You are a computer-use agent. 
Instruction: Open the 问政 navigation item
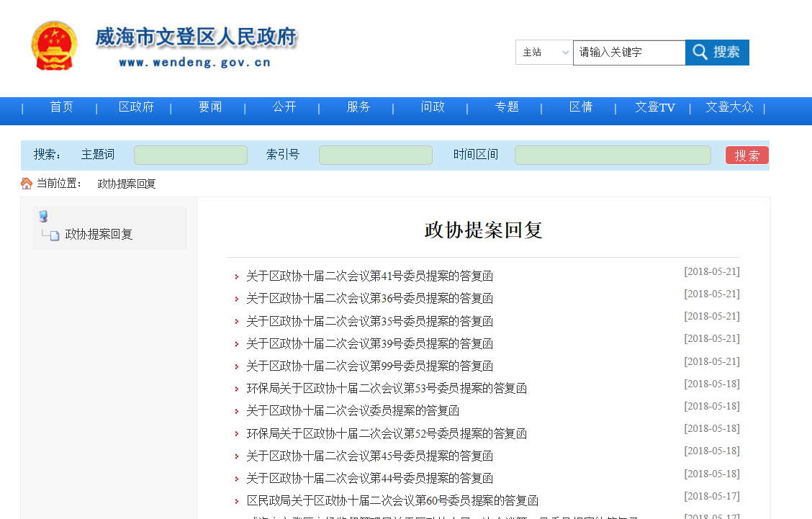(x=433, y=107)
